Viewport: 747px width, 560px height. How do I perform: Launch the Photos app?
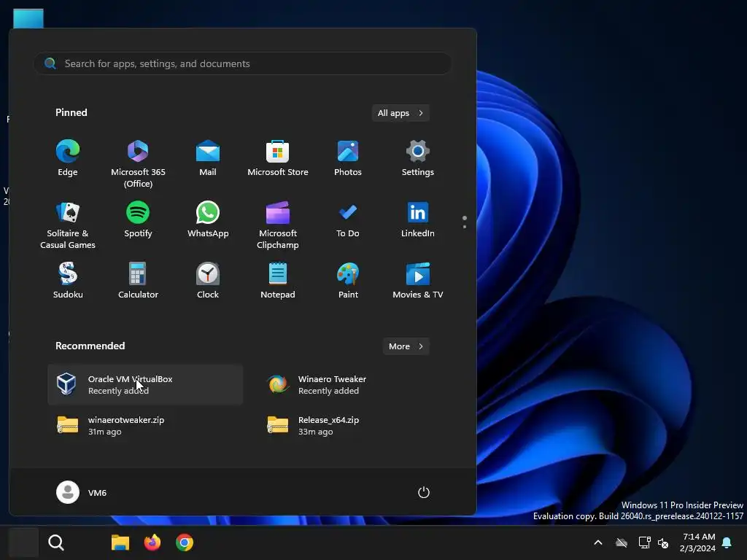pyautogui.click(x=348, y=159)
